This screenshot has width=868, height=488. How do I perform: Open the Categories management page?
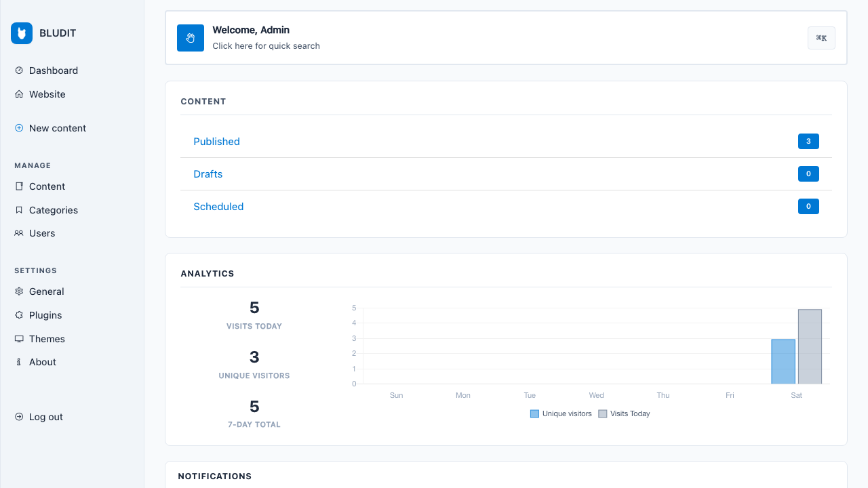(x=54, y=210)
